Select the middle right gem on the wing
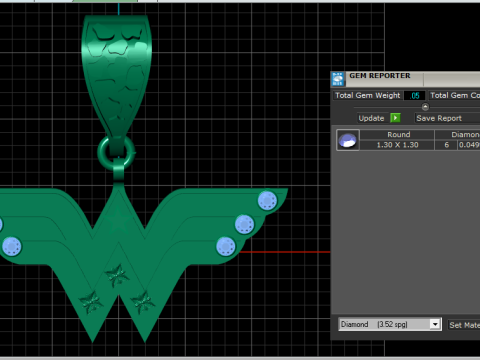 pos(245,224)
